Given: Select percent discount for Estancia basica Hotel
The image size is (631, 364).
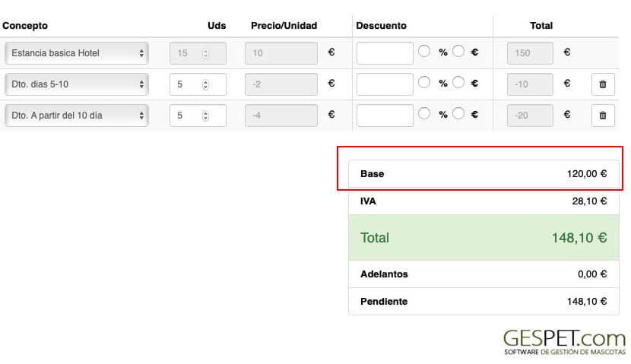Looking at the screenshot, I should tap(424, 52).
